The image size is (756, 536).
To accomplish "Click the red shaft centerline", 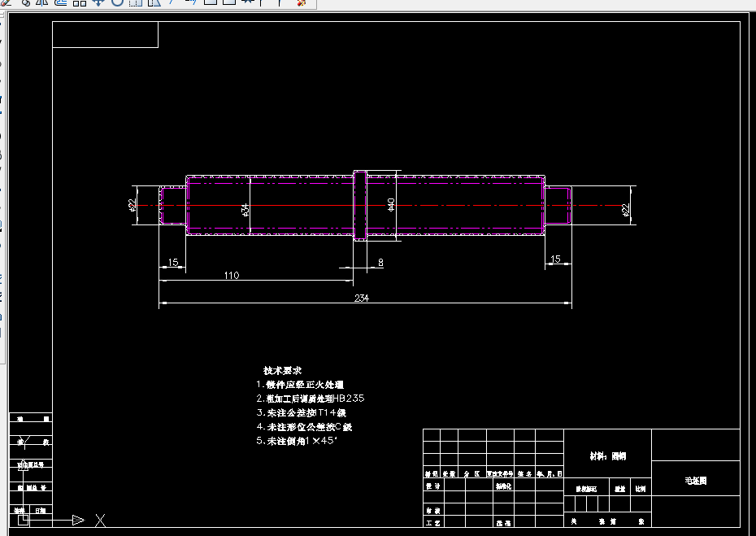I will pos(376,206).
